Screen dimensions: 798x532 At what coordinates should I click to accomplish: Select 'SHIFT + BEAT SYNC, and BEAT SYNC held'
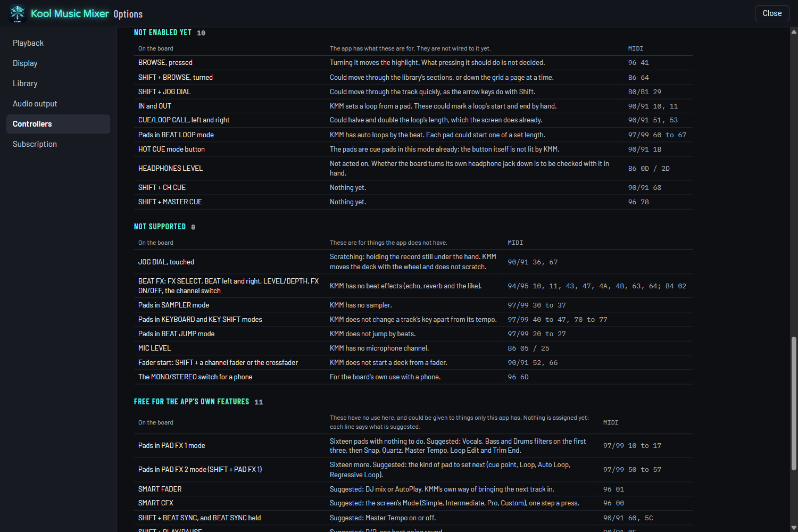point(199,518)
